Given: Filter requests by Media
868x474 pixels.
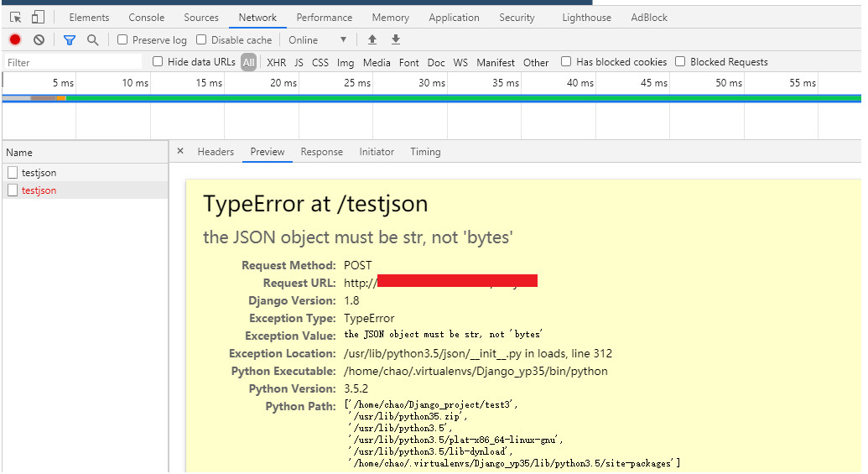Looking at the screenshot, I should pos(377,63).
